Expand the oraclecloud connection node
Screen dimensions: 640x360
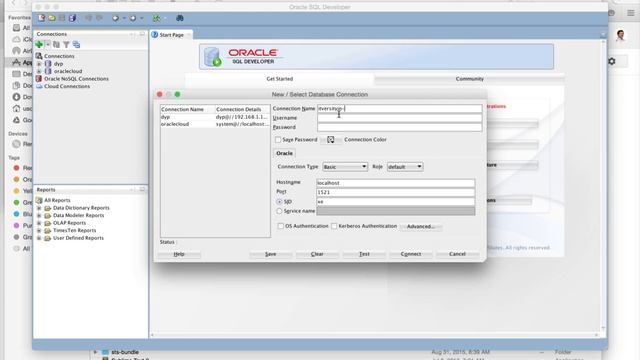[x=39, y=71]
